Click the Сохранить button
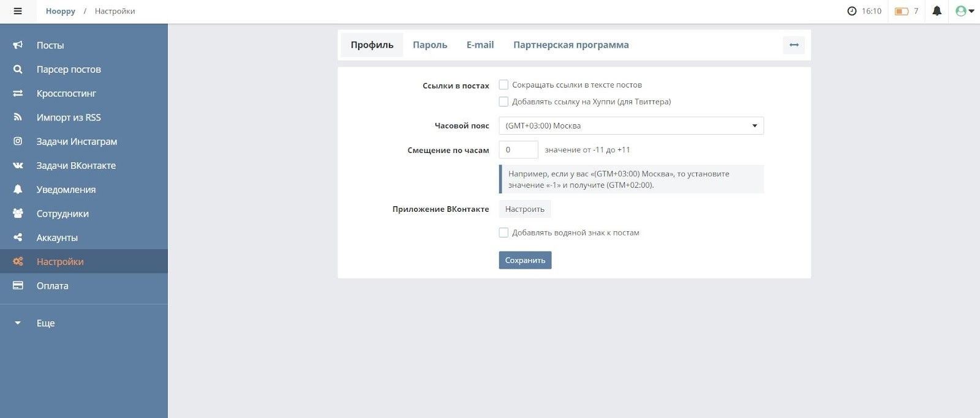Image resolution: width=980 pixels, height=418 pixels. click(525, 260)
